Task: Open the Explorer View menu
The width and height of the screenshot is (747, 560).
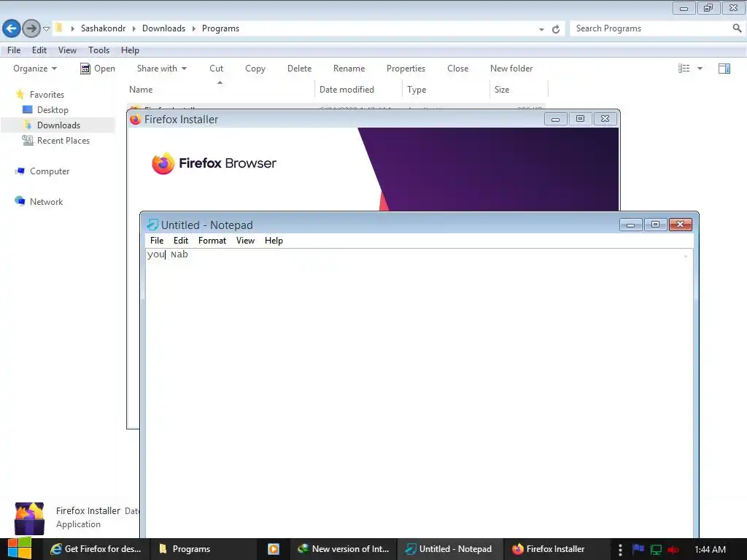Action: [67, 50]
